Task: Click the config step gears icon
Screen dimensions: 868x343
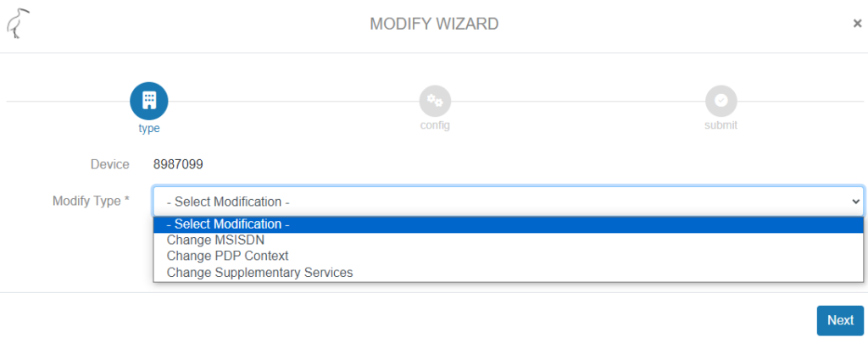Action: (x=435, y=101)
